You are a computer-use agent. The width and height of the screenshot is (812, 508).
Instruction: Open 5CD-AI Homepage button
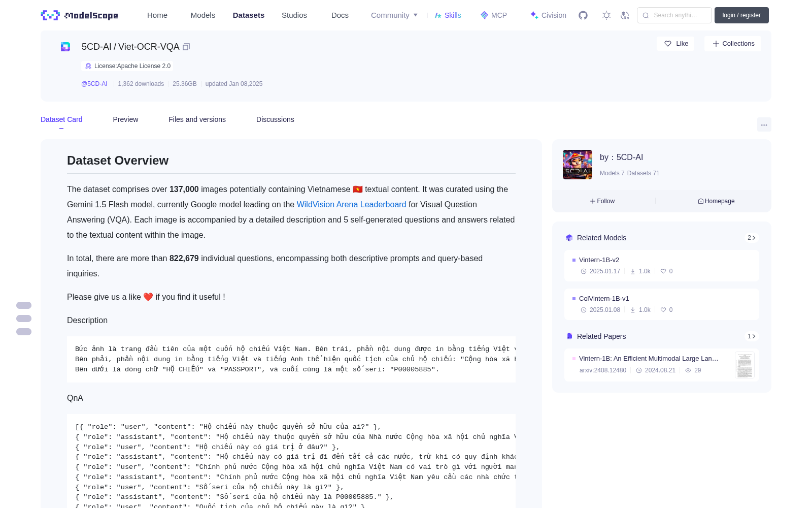pos(716,201)
